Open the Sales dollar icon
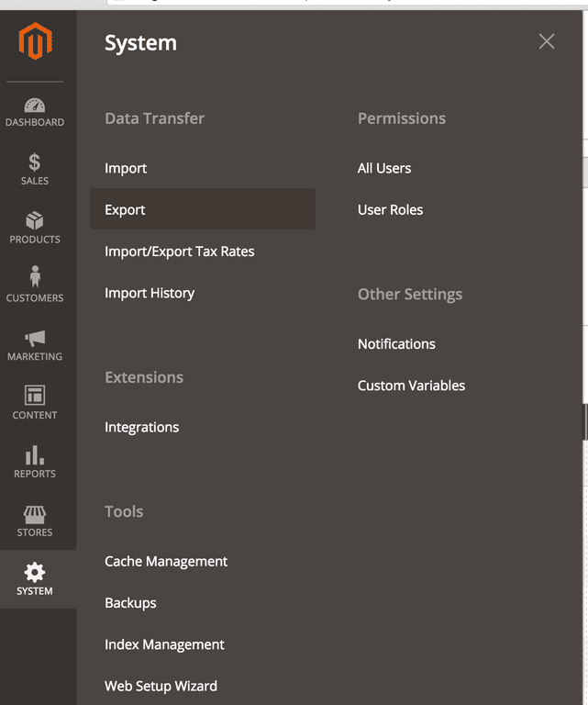This screenshot has width=588, height=705. (x=35, y=163)
